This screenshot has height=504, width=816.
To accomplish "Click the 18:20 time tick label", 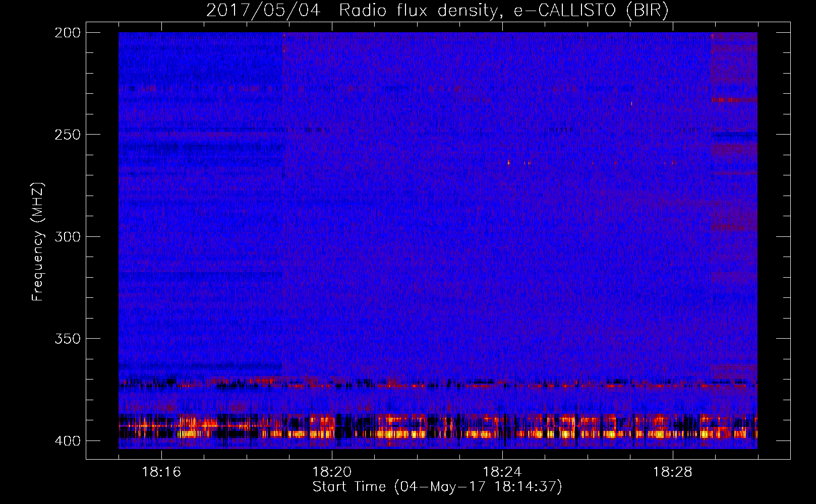I will [x=332, y=472].
